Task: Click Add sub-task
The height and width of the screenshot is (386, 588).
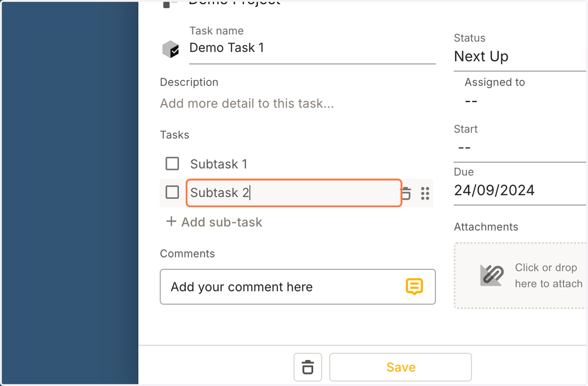Action: tap(214, 222)
